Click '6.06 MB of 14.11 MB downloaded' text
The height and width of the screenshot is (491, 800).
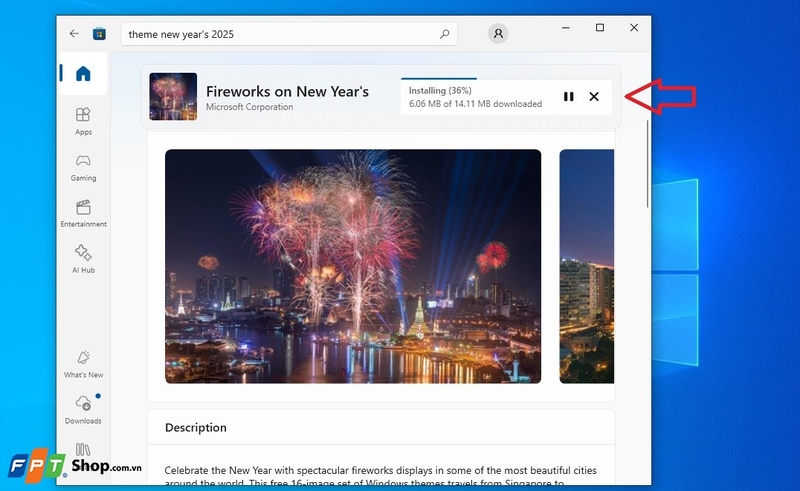[475, 104]
